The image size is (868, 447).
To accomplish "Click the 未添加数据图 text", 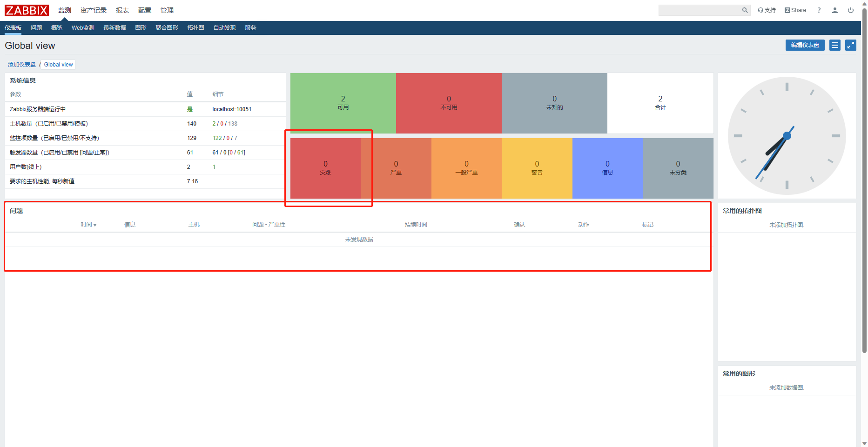I will (787, 388).
